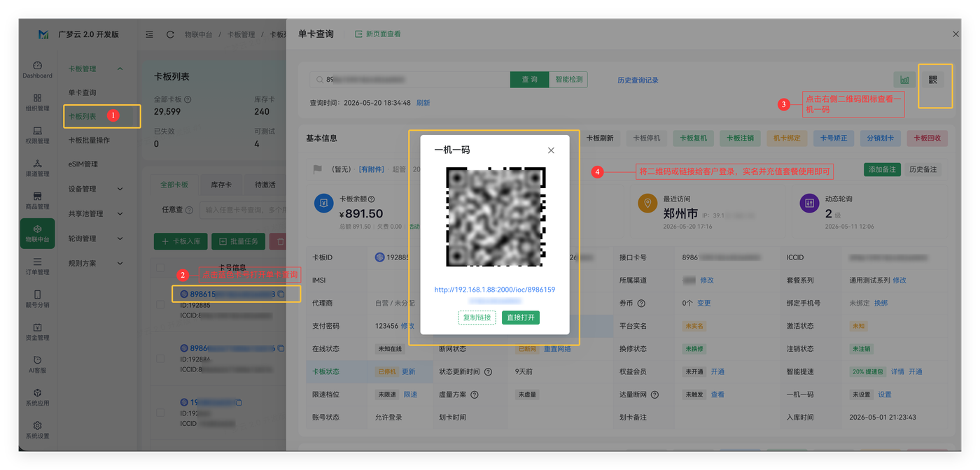
Task: Open 靓号分销 in the left sidebar
Action: [37, 299]
